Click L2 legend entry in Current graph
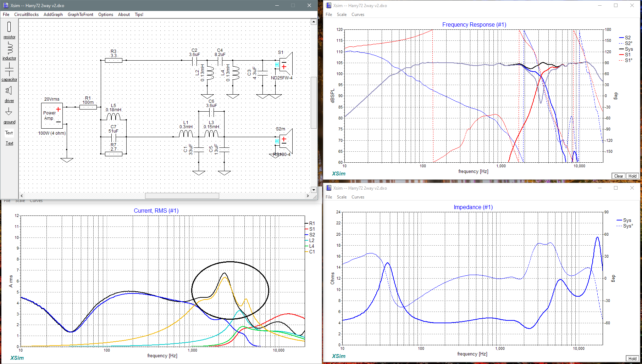642x364 pixels. (x=310, y=240)
